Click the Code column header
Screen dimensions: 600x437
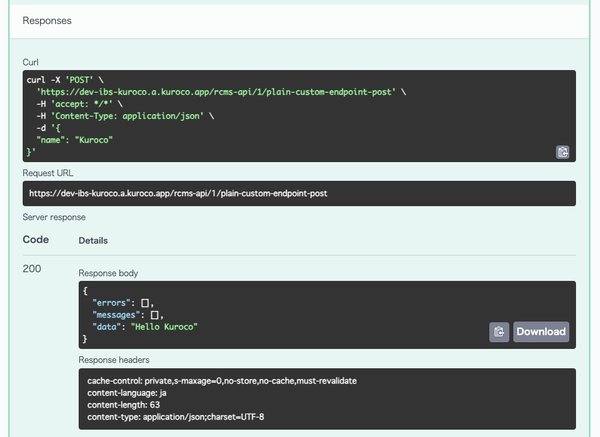tap(36, 240)
